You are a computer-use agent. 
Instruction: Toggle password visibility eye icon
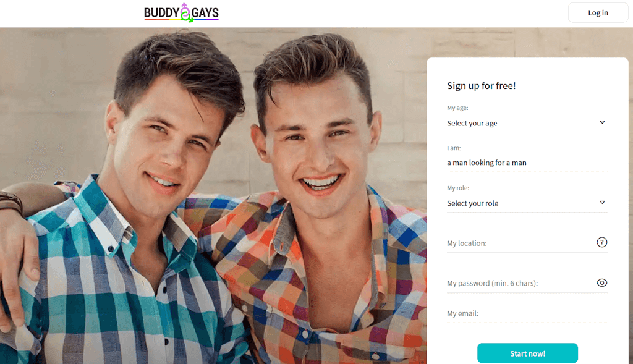[601, 283]
